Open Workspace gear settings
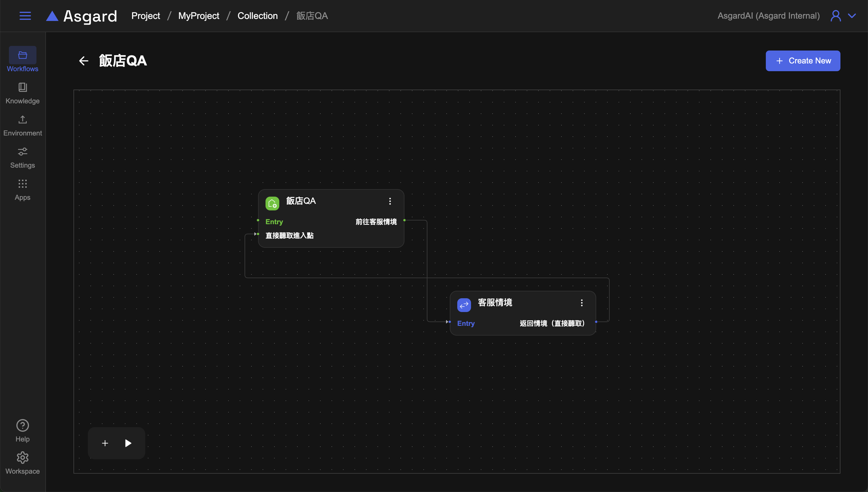Image resolution: width=868 pixels, height=492 pixels. click(x=23, y=463)
